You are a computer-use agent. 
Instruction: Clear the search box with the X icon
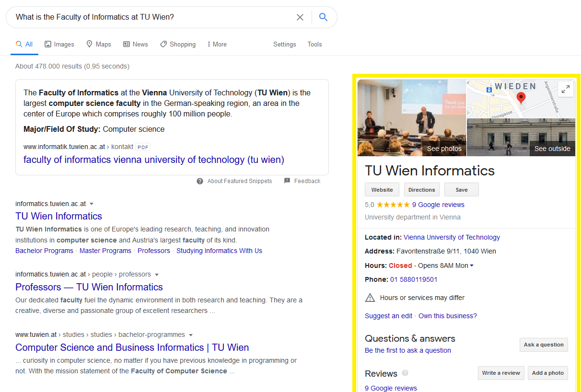300,17
